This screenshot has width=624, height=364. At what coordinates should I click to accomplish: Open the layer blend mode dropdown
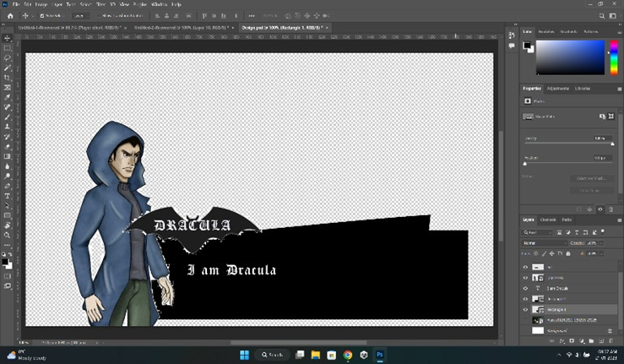coord(544,242)
